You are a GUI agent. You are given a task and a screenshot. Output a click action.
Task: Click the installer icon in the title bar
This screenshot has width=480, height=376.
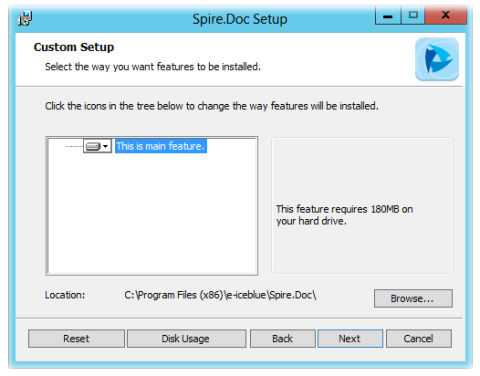pos(25,18)
